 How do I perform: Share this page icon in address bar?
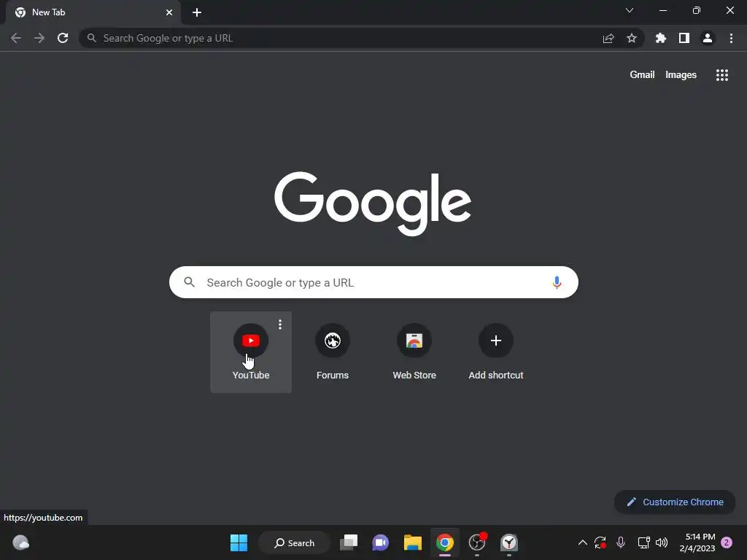[x=608, y=38]
